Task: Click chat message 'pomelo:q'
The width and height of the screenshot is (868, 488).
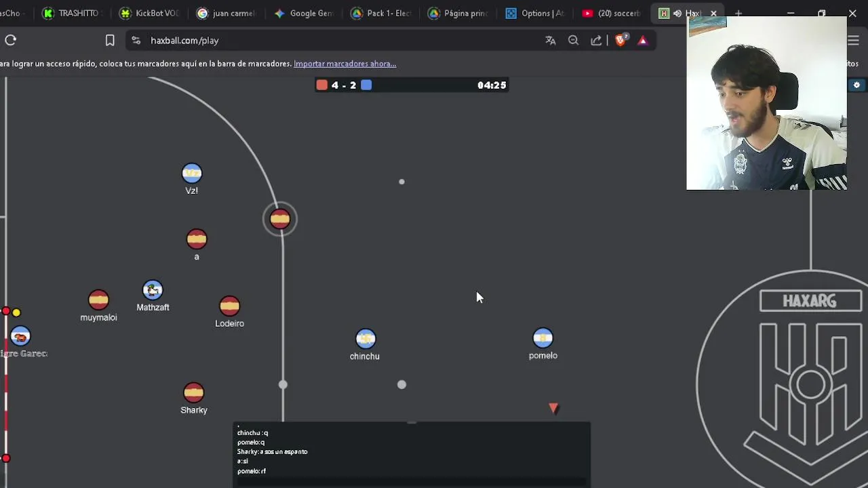Action: click(x=251, y=442)
